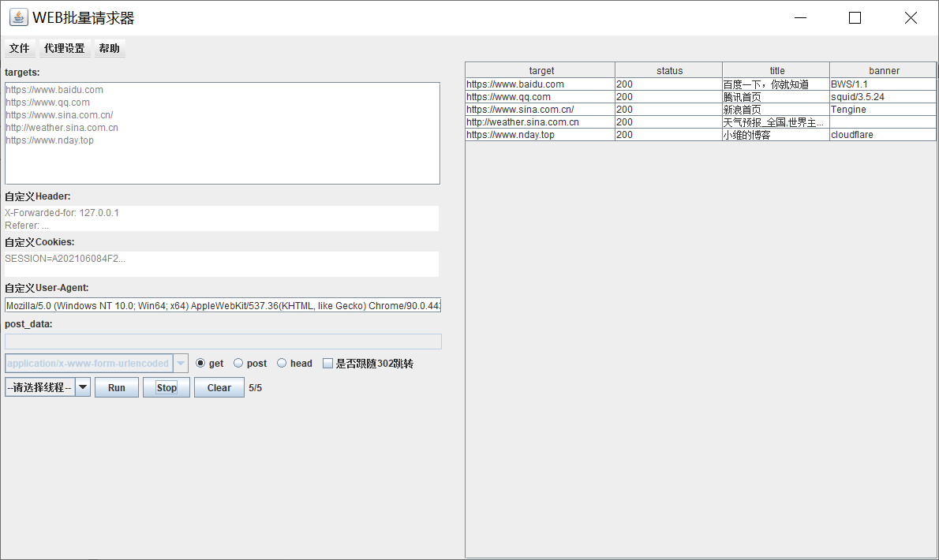
Task: Click the Run button
Action: (117, 387)
